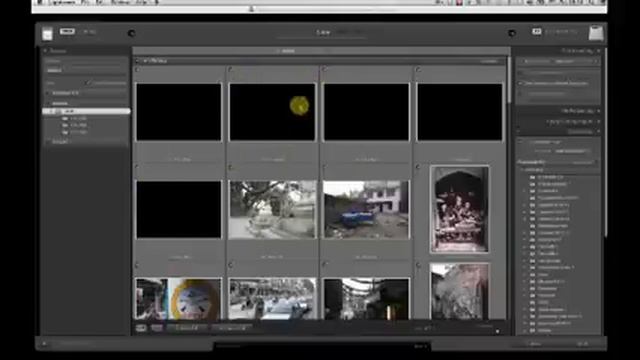Click the photo grid's vertical scrollbar
Screen dimensions: 640x360
tap(509, 80)
